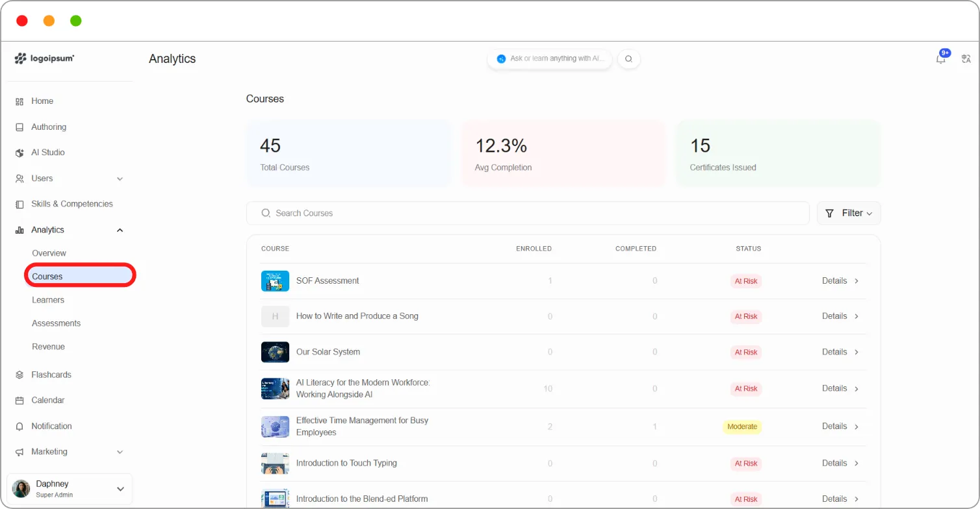980x509 pixels.
Task: Open the Daphney account dropdown chevron
Action: (120, 489)
